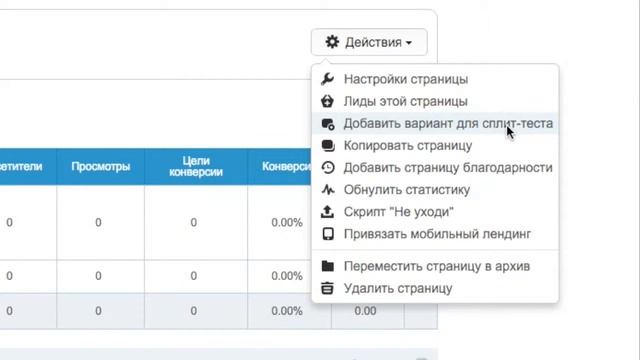Select Привязать мобильный лендинг
This screenshot has width=640, height=360.
[435, 234]
